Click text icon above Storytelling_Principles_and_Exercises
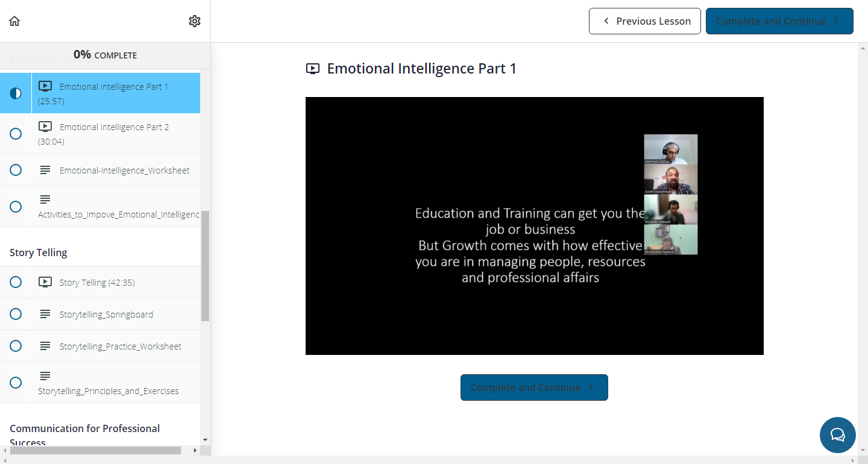This screenshot has height=464, width=868. (45, 376)
